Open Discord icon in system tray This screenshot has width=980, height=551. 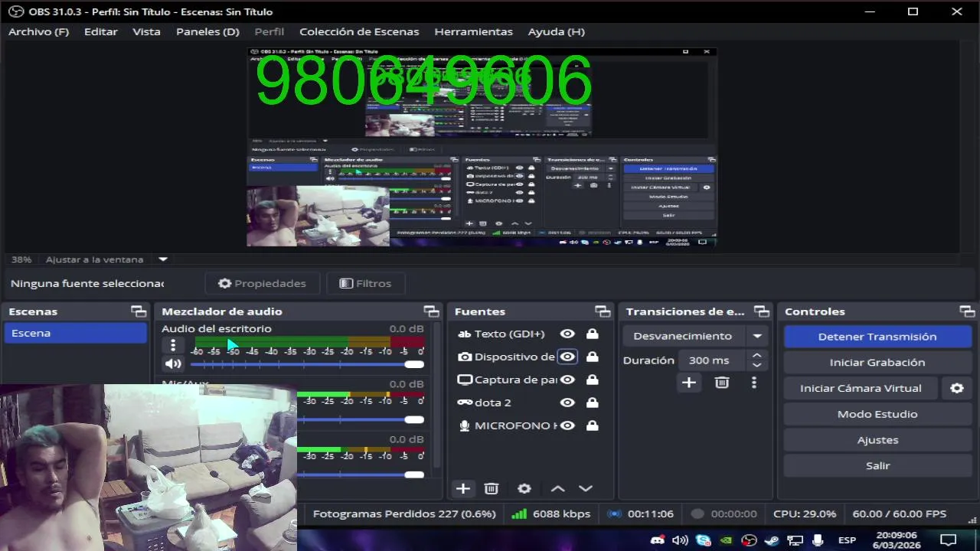pos(657,540)
